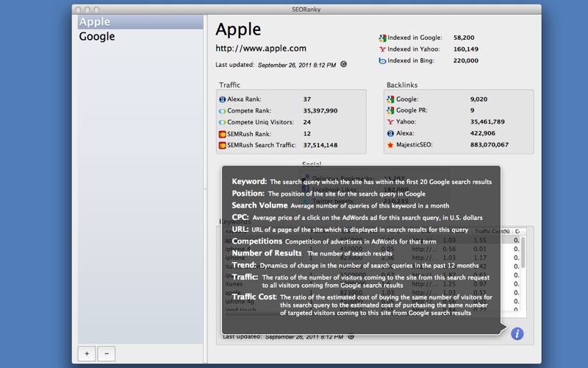Viewport: 588px width, 368px height.
Task: Click the refresh icon next to top Last updated
Action: pyautogui.click(x=343, y=64)
